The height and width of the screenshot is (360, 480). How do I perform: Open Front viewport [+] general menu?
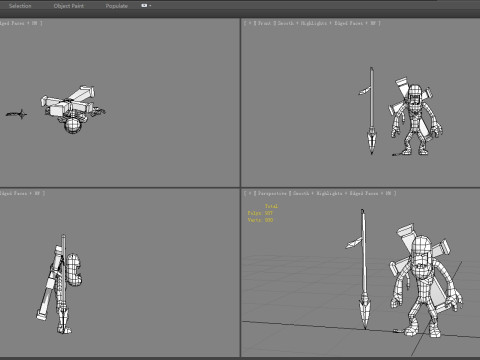(x=250, y=23)
